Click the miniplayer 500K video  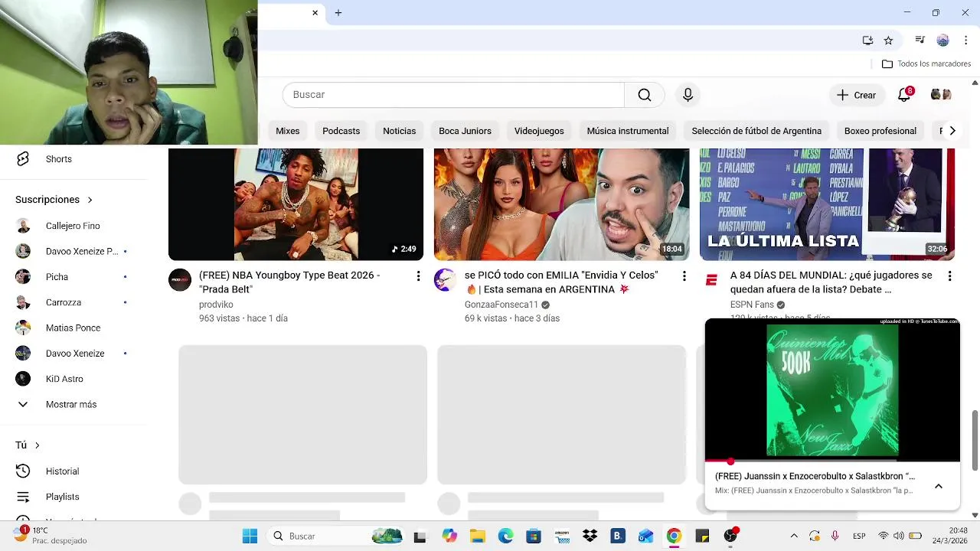[x=832, y=390]
